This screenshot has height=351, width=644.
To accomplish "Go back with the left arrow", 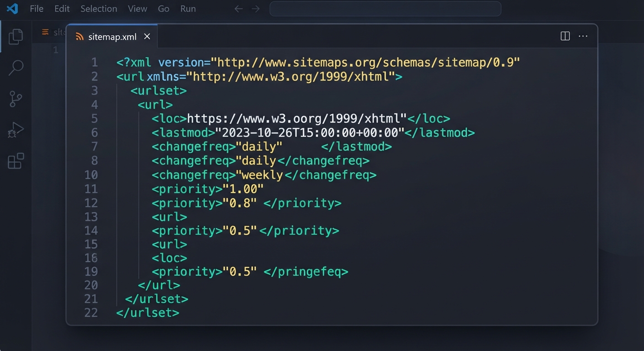I will [238, 9].
